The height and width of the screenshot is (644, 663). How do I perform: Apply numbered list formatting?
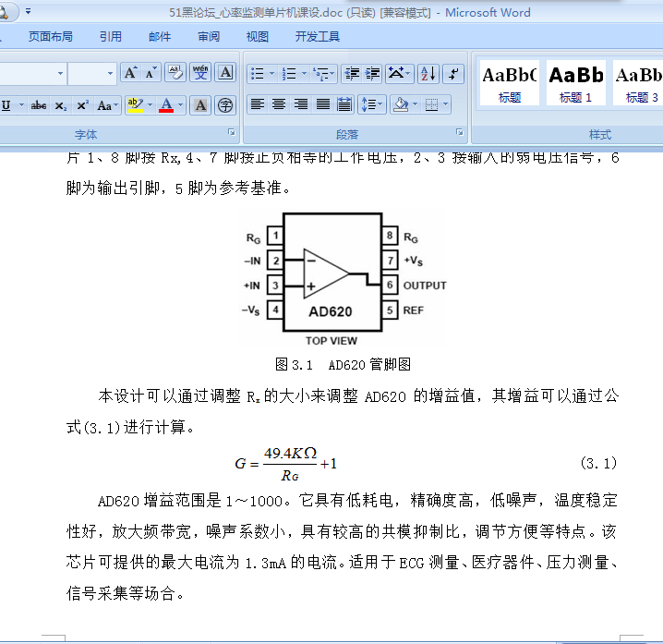tap(289, 74)
